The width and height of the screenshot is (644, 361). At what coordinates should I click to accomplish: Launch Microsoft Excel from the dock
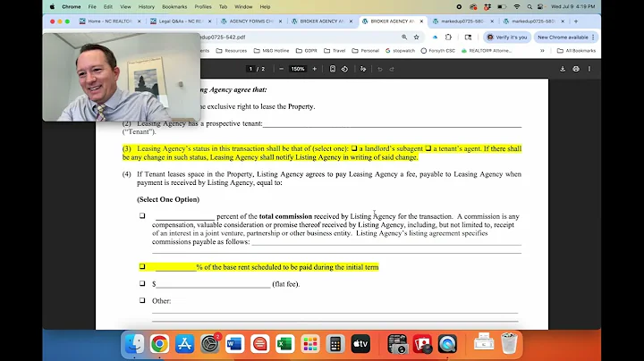(284, 343)
